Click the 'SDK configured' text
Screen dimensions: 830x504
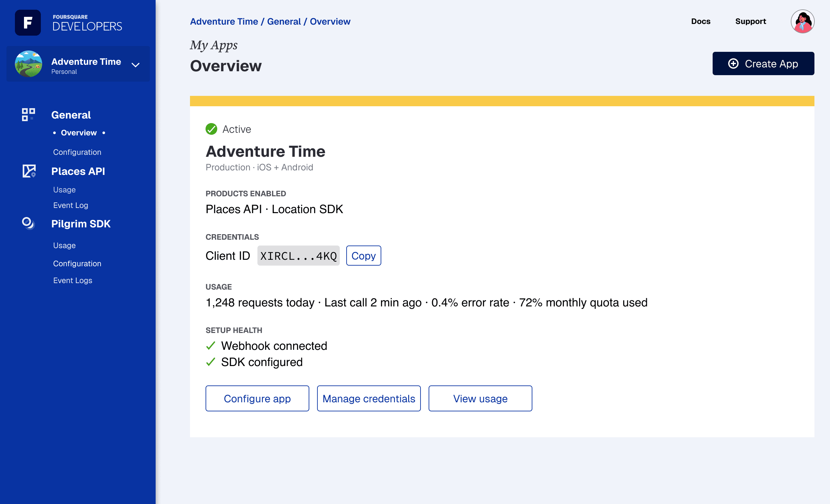click(x=262, y=362)
